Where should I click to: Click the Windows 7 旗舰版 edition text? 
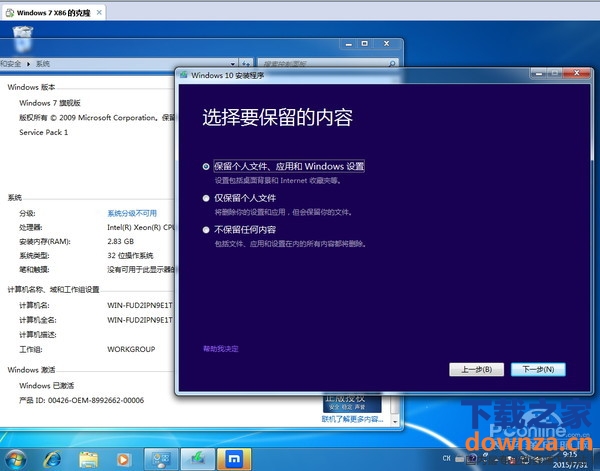50,103
